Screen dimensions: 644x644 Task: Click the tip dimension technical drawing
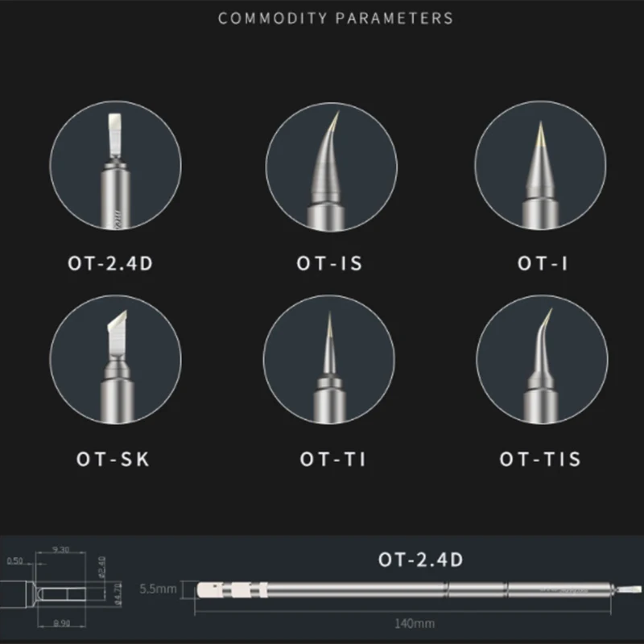pos(62,588)
